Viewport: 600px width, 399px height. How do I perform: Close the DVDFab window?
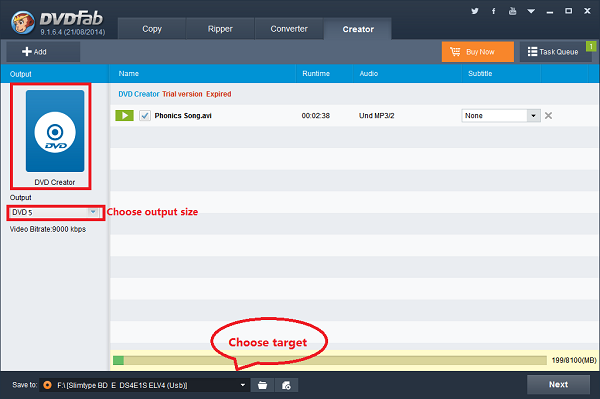(587, 11)
